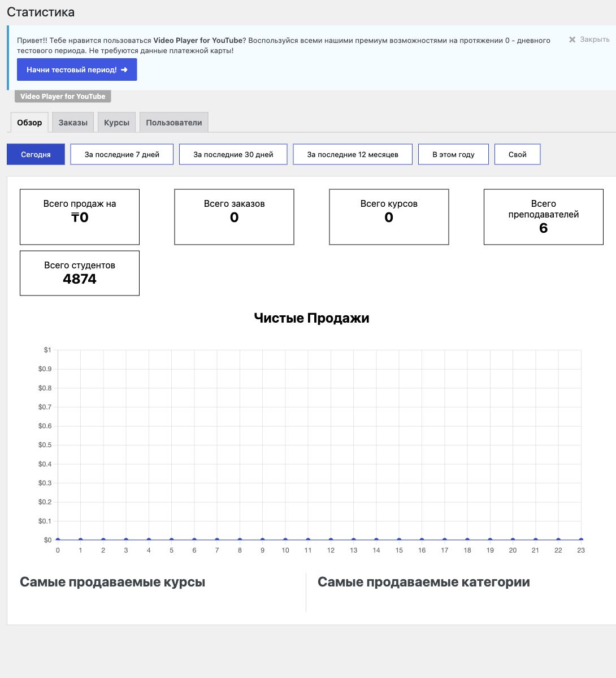Filter by За последние 7 дней
This screenshot has width=616, height=678.
click(x=122, y=154)
